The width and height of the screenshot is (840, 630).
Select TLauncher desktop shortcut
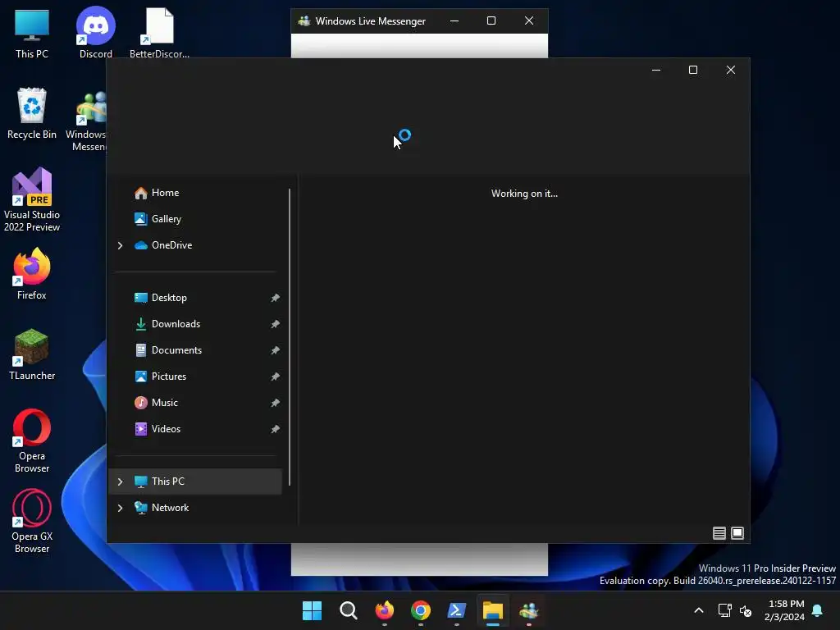32,354
